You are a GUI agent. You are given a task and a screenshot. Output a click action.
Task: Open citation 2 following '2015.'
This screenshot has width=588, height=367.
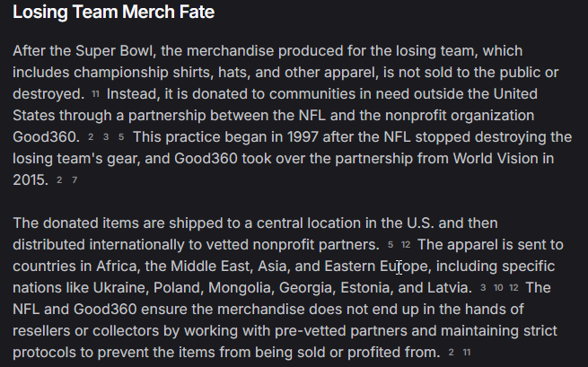point(59,180)
